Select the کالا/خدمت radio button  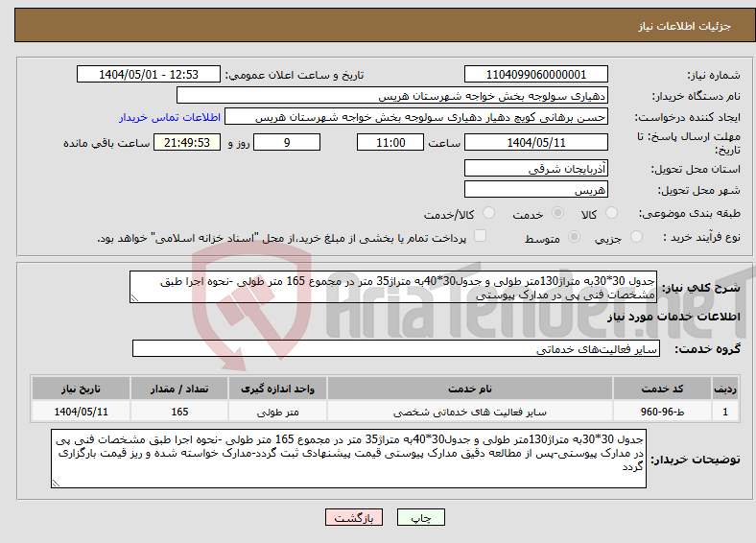tap(489, 213)
